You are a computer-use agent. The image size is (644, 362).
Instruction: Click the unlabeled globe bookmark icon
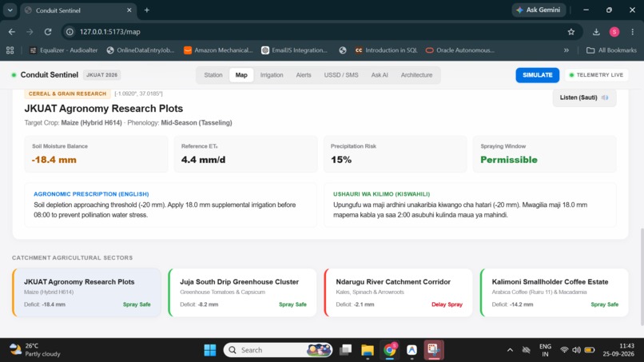pyautogui.click(x=343, y=50)
